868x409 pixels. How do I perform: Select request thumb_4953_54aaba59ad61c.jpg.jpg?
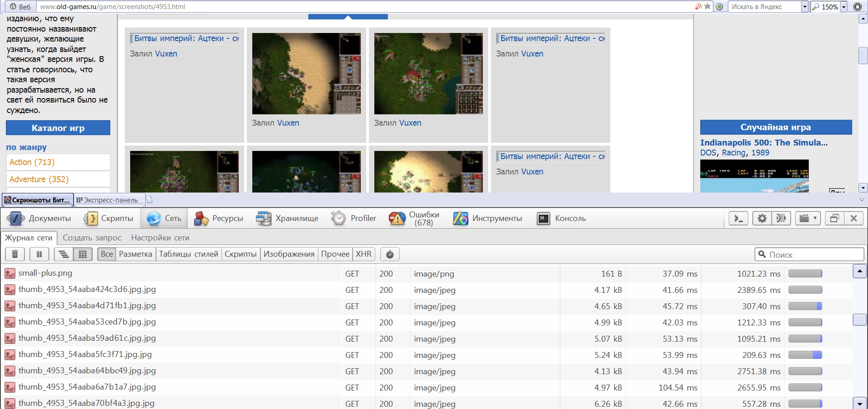(x=427, y=338)
